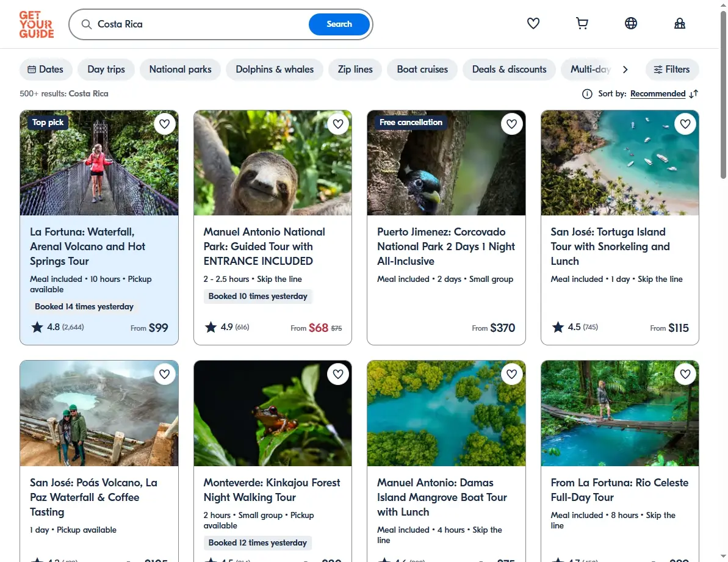This screenshot has width=728, height=562.
Task: Heart the Rio Celeste Full-Day tour
Action: click(x=685, y=374)
